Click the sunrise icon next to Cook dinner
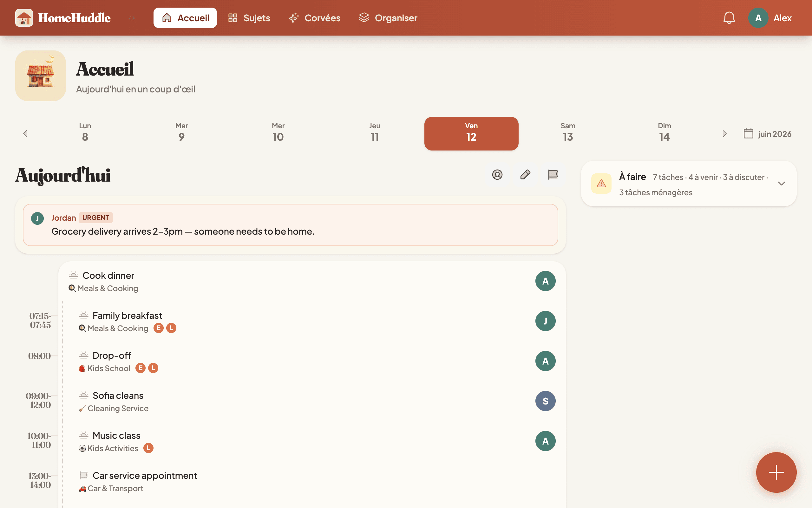The height and width of the screenshot is (508, 812). (74, 275)
